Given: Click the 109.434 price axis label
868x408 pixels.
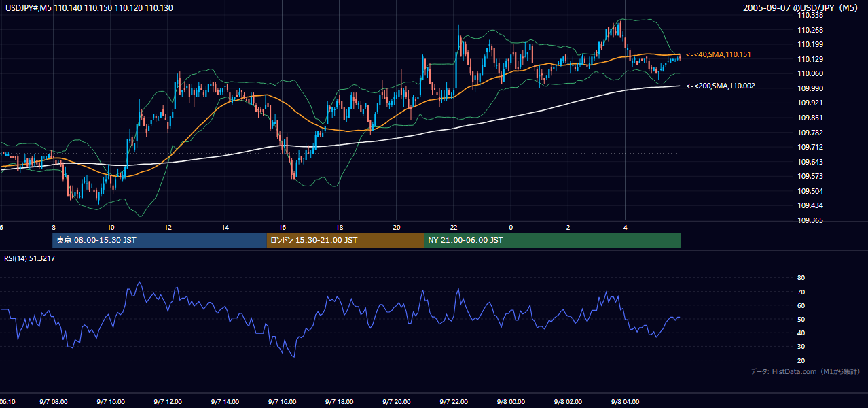Looking at the screenshot, I should click(x=811, y=206).
